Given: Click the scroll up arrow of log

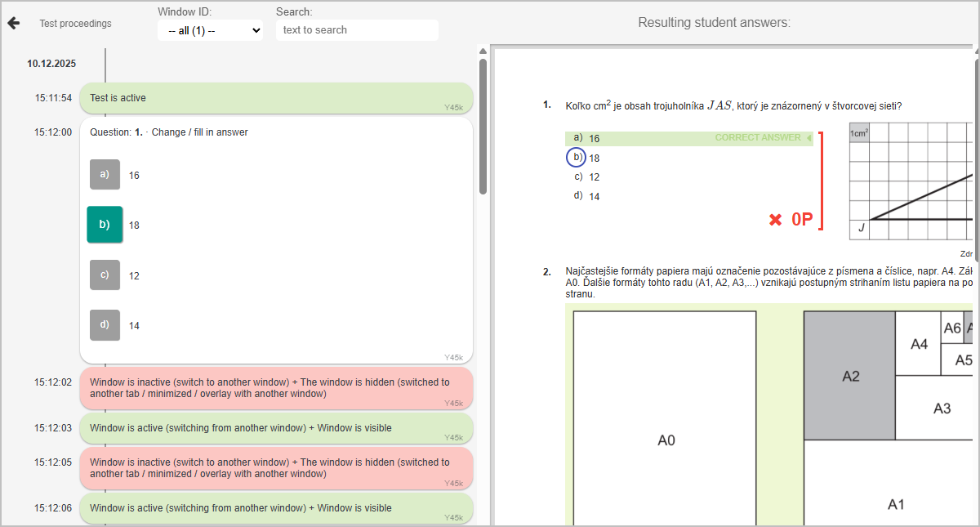Looking at the screenshot, I should pyautogui.click(x=483, y=51).
